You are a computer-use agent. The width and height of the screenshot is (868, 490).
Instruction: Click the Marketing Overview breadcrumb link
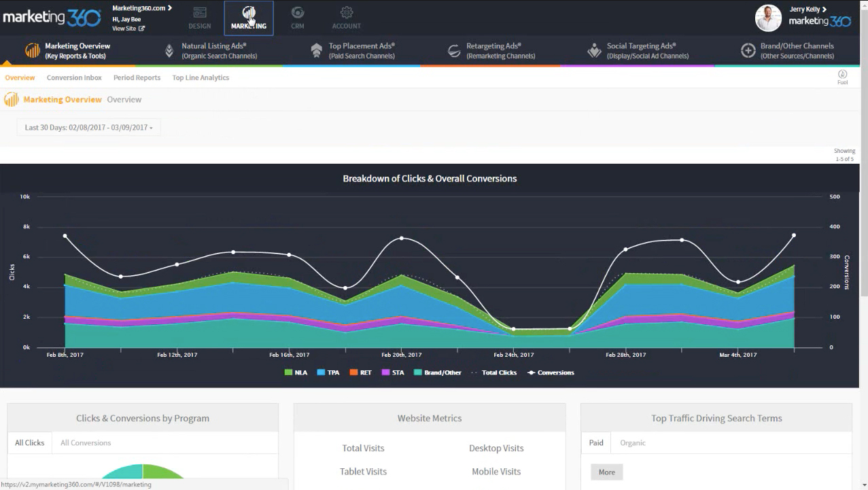click(x=63, y=100)
